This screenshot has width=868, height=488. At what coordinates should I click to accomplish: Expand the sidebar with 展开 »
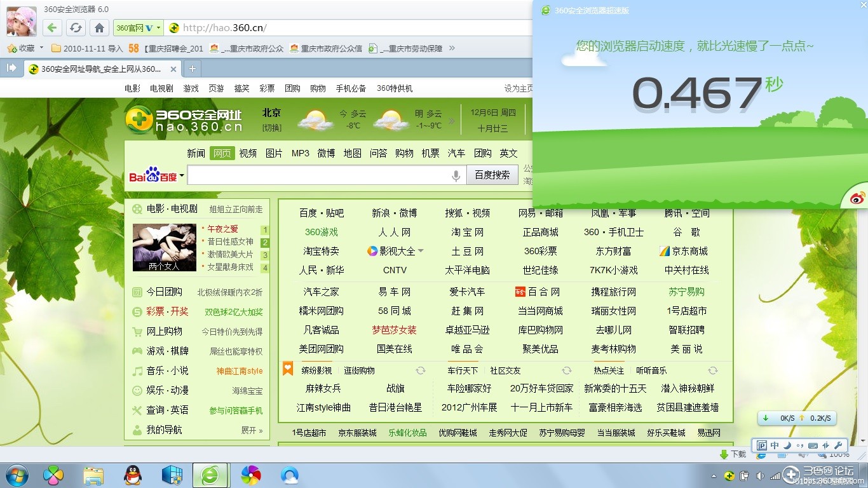click(252, 430)
